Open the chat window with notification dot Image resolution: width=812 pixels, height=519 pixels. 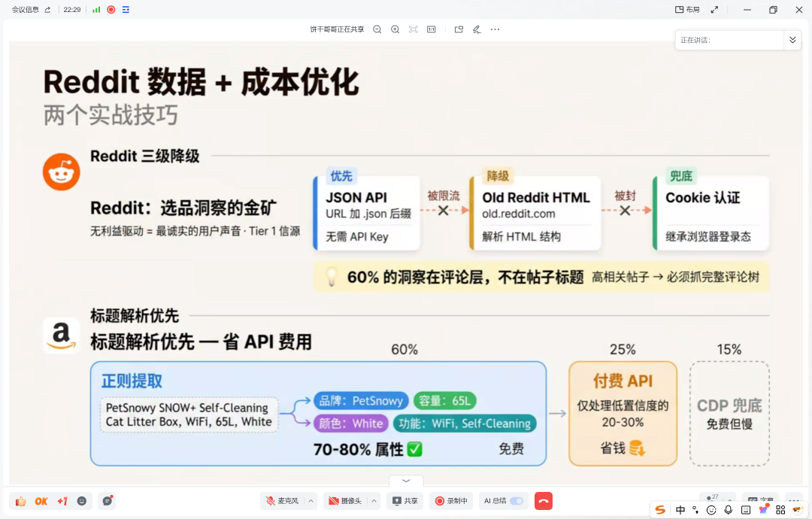click(x=108, y=501)
